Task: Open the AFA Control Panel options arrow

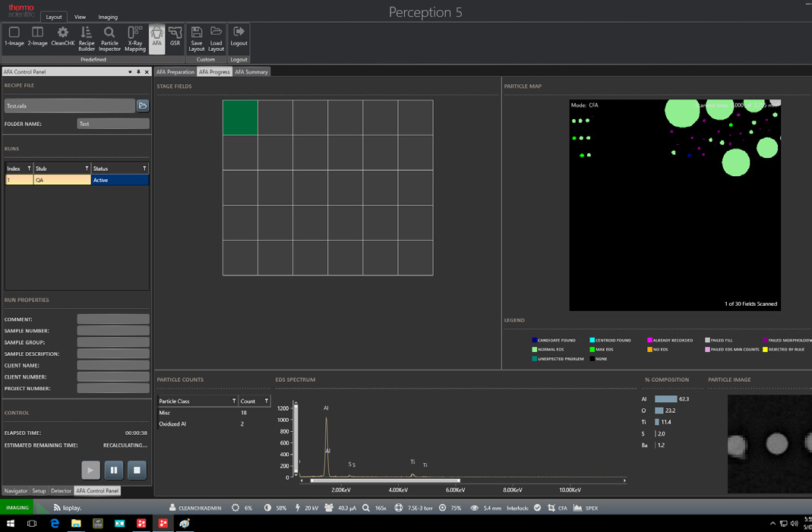Action: tap(130, 72)
